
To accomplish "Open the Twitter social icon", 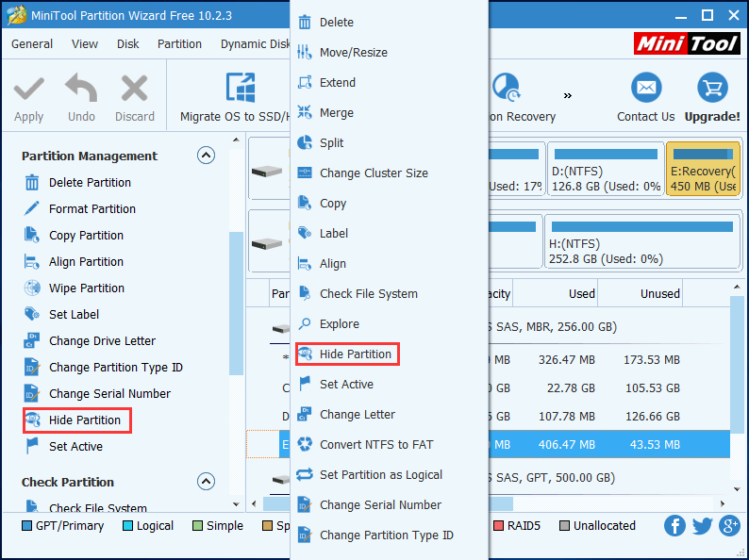I will pyautogui.click(x=702, y=526).
